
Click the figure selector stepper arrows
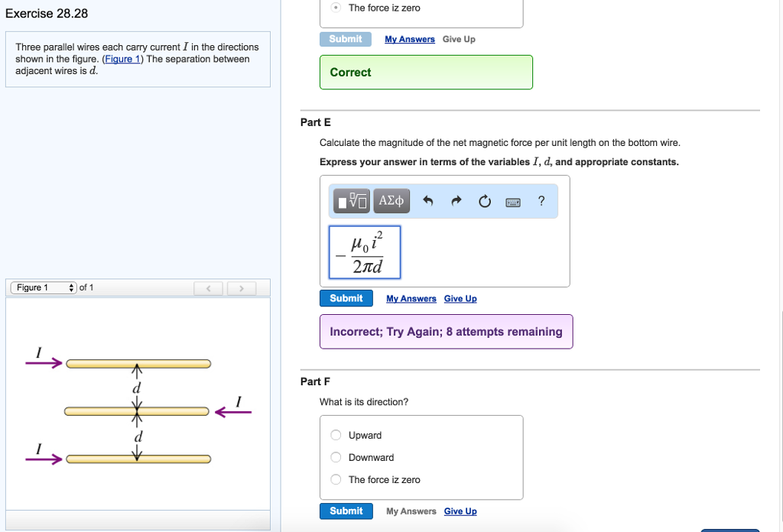(71, 287)
